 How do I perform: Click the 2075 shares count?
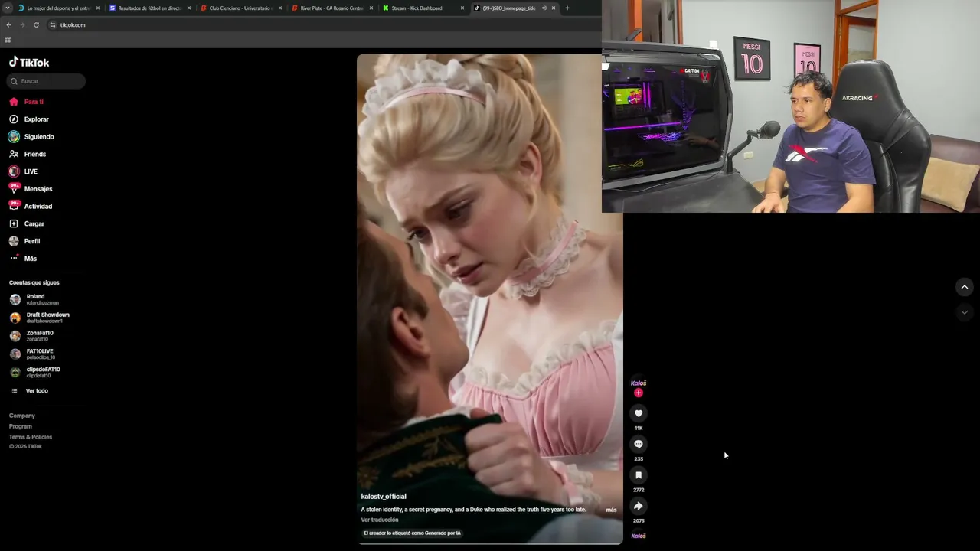(639, 520)
